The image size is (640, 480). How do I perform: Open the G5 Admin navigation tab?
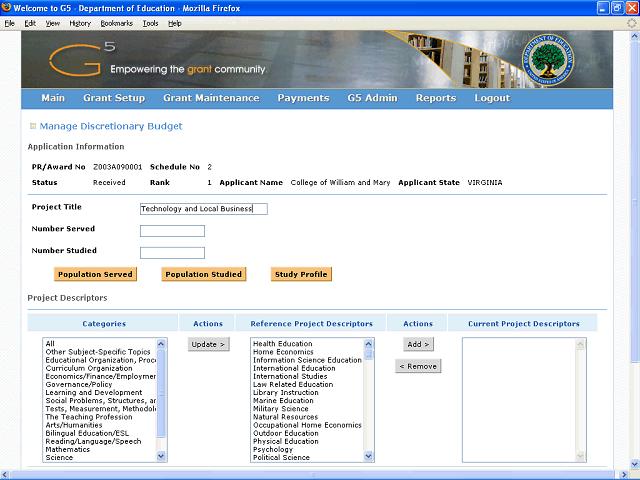[x=372, y=98]
